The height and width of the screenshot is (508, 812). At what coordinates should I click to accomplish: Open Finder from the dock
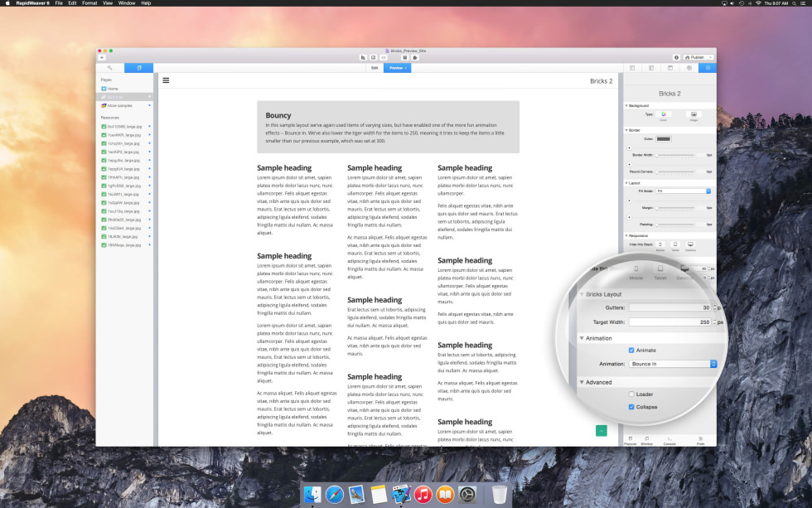312,495
